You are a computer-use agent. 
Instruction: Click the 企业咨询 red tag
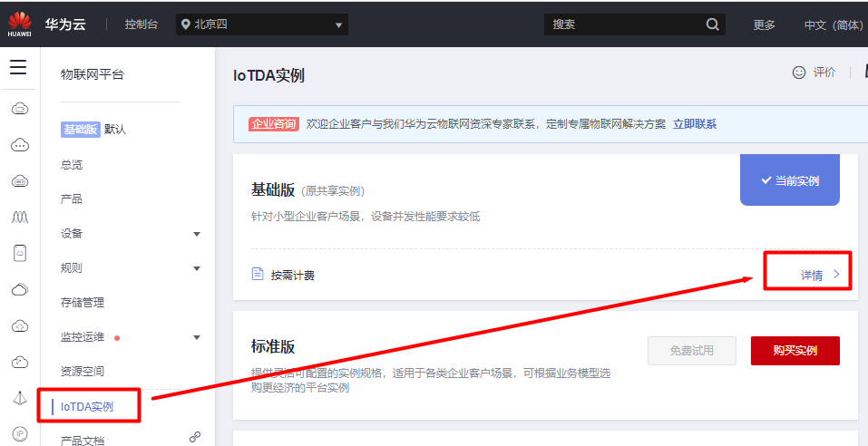274,124
